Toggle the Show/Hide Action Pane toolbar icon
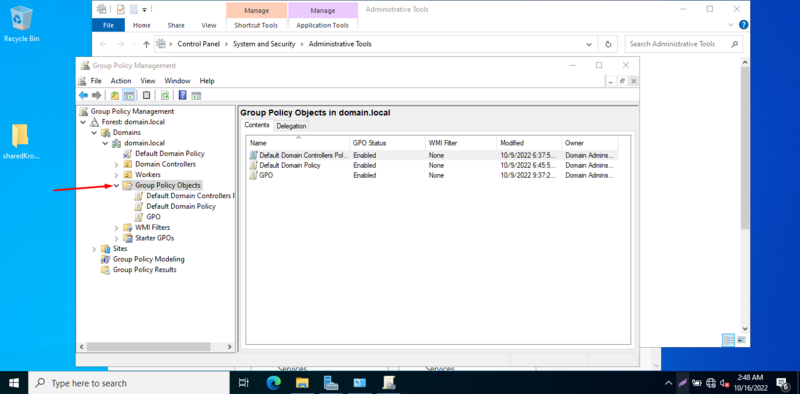 pos(196,95)
